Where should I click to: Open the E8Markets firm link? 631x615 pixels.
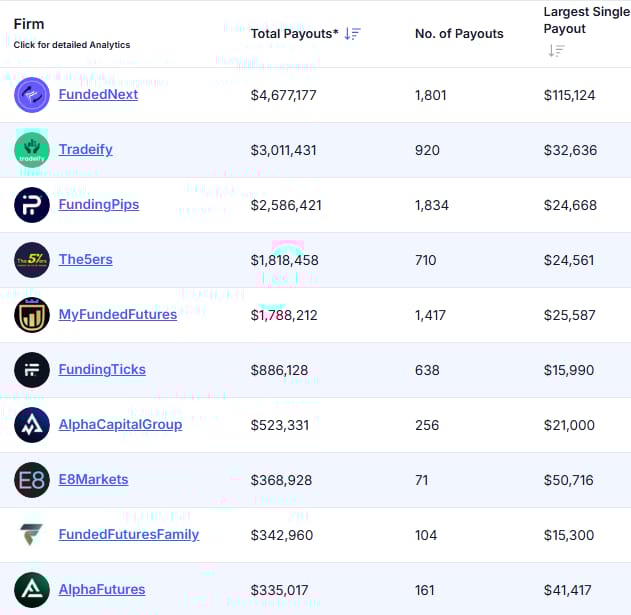(x=93, y=479)
